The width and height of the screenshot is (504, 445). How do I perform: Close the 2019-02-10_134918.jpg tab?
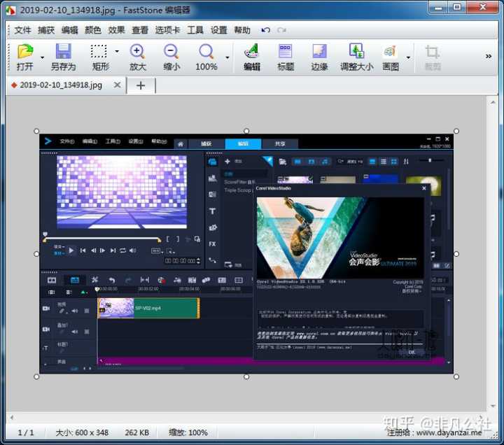click(x=118, y=85)
